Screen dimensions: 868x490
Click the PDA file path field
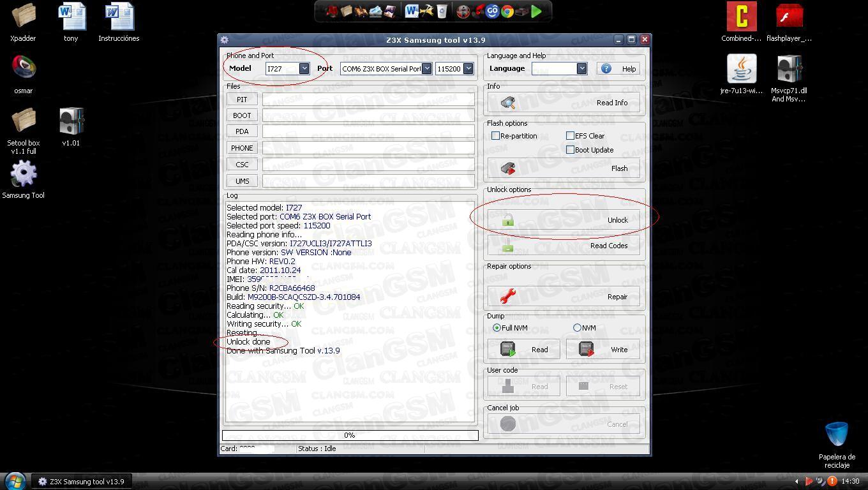point(368,131)
